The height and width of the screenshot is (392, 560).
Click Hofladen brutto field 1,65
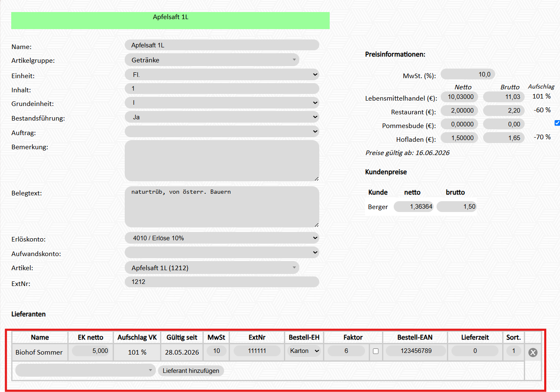point(504,138)
